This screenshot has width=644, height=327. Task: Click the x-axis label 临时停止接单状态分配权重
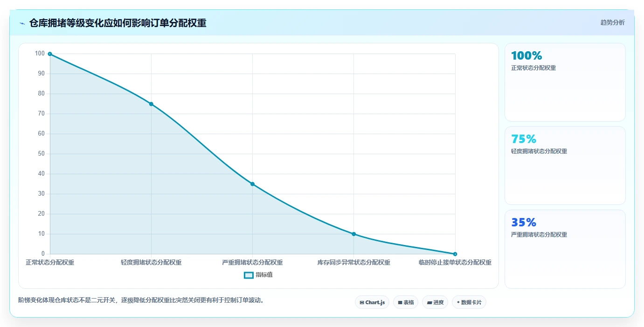455,263
